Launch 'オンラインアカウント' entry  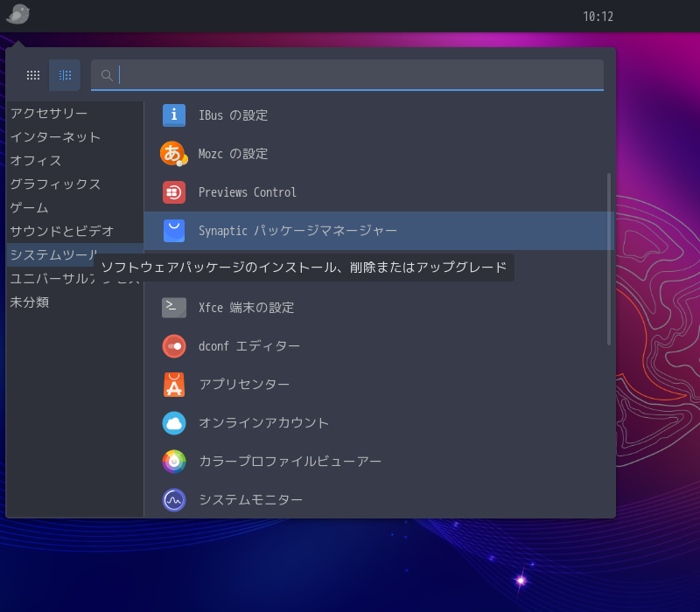379,423
